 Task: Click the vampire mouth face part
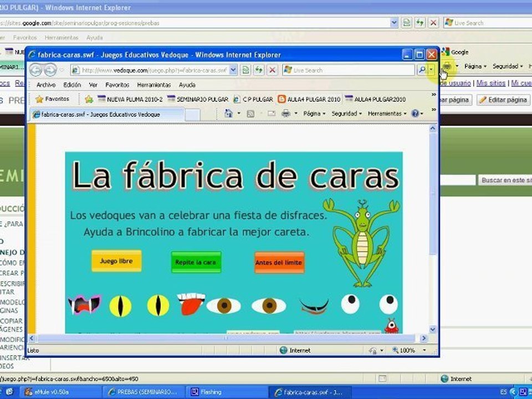tap(85, 305)
